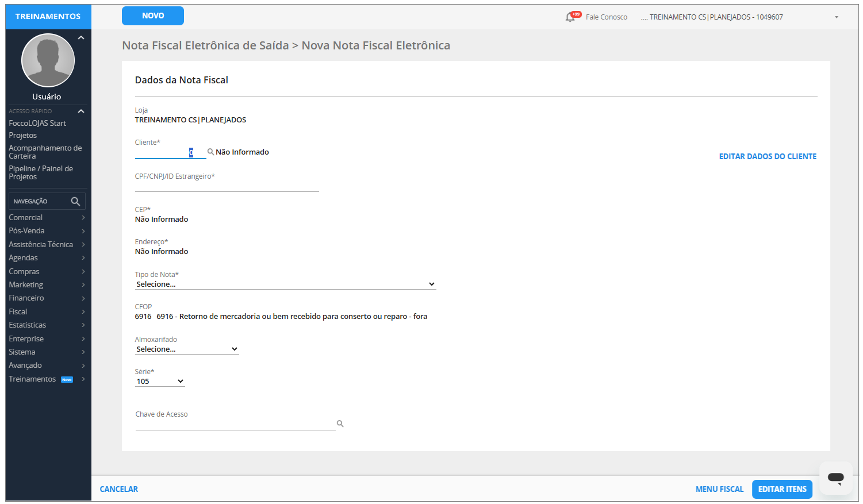This screenshot has height=504, width=863.
Task: Open the Tipo de Nota dropdown
Action: pos(285,284)
